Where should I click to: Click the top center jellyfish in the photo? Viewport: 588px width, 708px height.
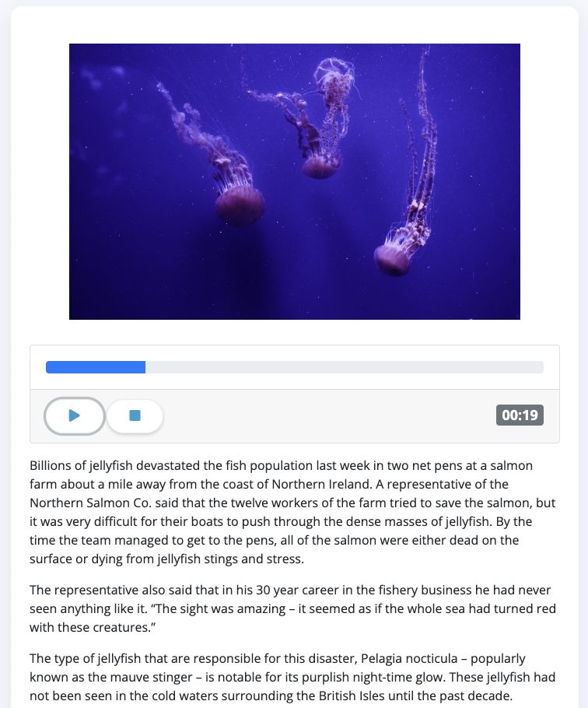click(x=321, y=163)
